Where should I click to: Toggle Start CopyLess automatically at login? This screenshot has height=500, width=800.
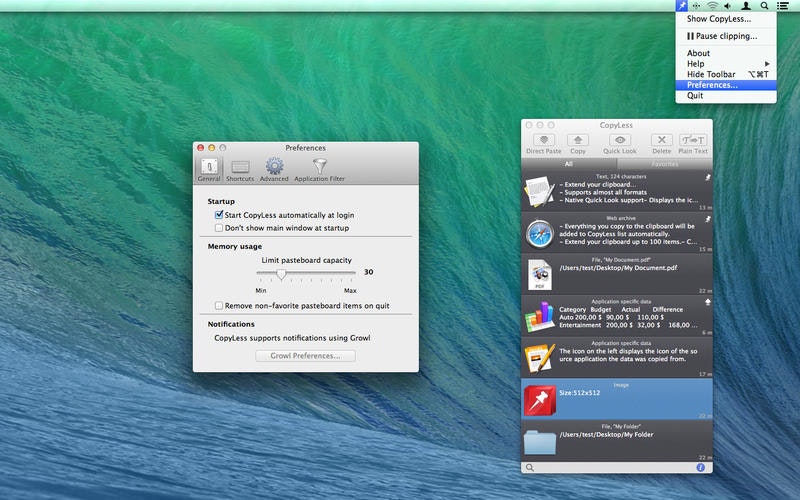click(x=220, y=215)
